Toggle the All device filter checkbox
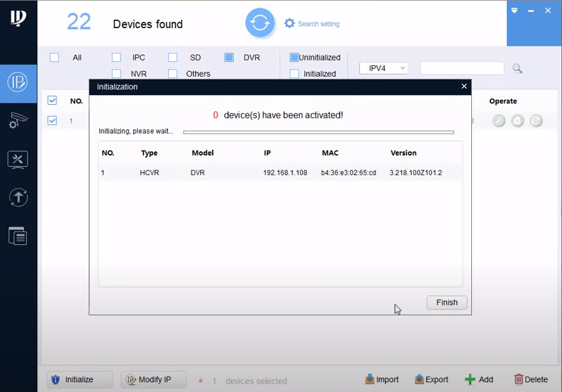 pos(54,58)
